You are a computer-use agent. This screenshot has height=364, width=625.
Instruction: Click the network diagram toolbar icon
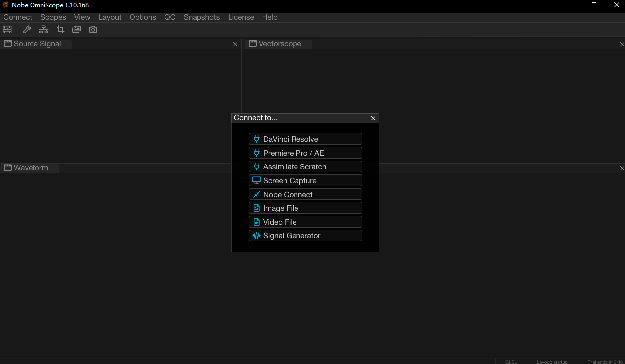[44, 30]
